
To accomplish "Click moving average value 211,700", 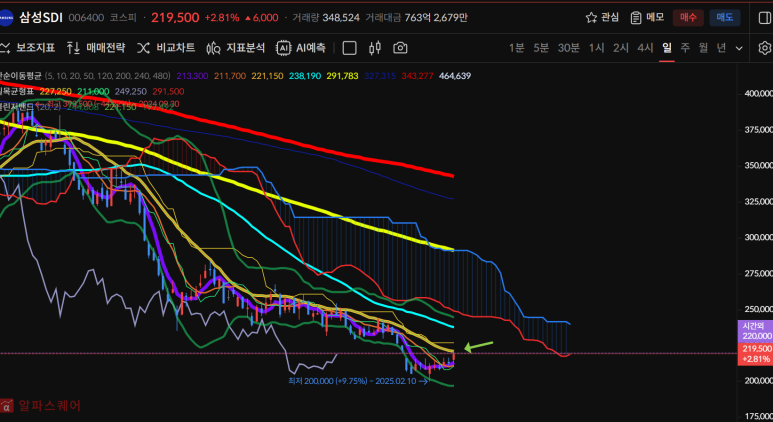I will pyautogui.click(x=230, y=76).
